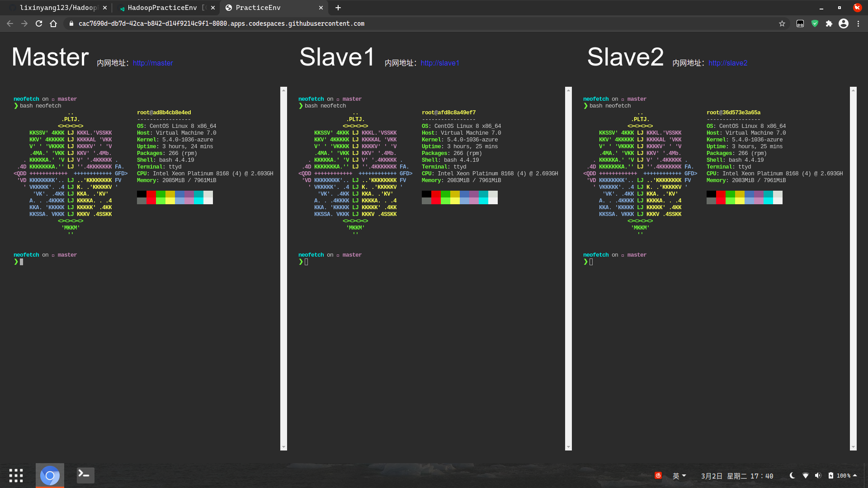
Task: Click root@ad8b4cb8e4ed hostname text
Action: click(x=164, y=113)
